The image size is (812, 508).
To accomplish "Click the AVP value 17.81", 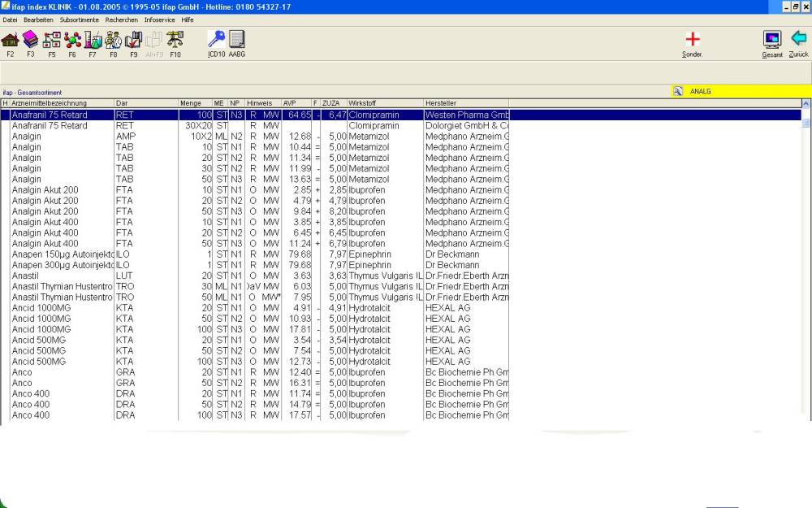I will click(300, 330).
